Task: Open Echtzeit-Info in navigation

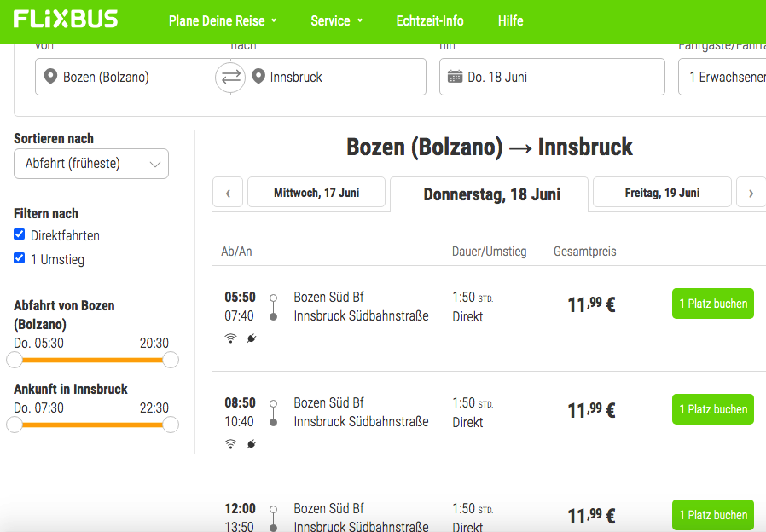Action: 430,20
